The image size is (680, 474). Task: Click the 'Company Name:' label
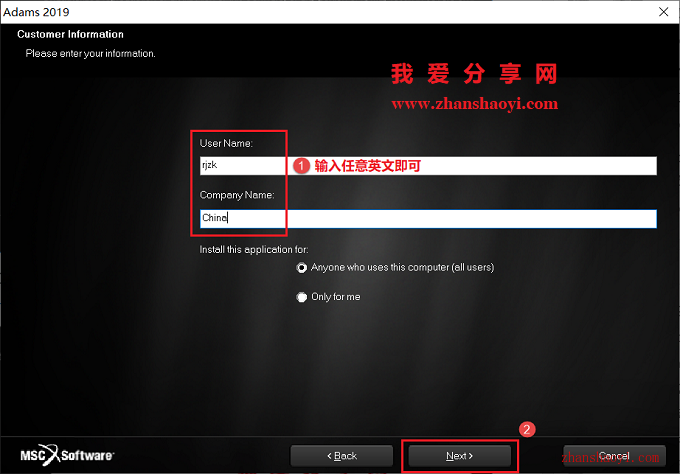coord(237,195)
